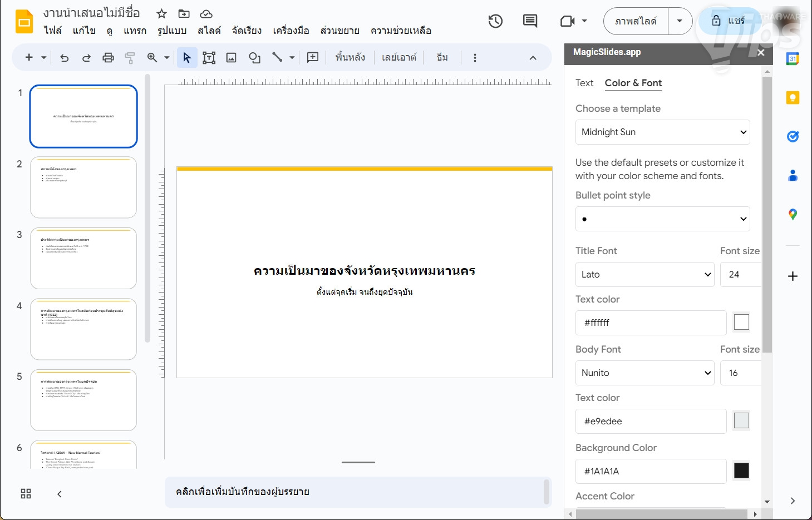The image size is (812, 520).
Task: Expand the new slide layout dropdown arrow
Action: pos(44,57)
